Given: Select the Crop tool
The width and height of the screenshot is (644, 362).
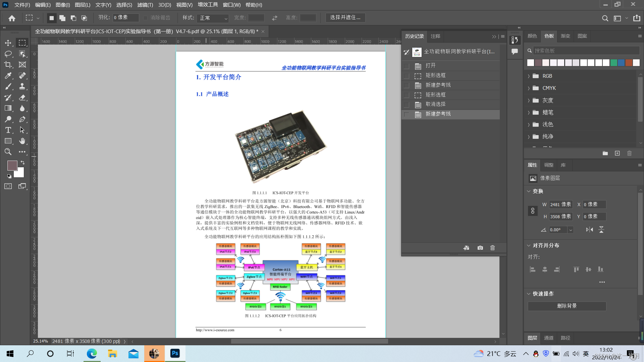Looking at the screenshot, I should (8, 65).
